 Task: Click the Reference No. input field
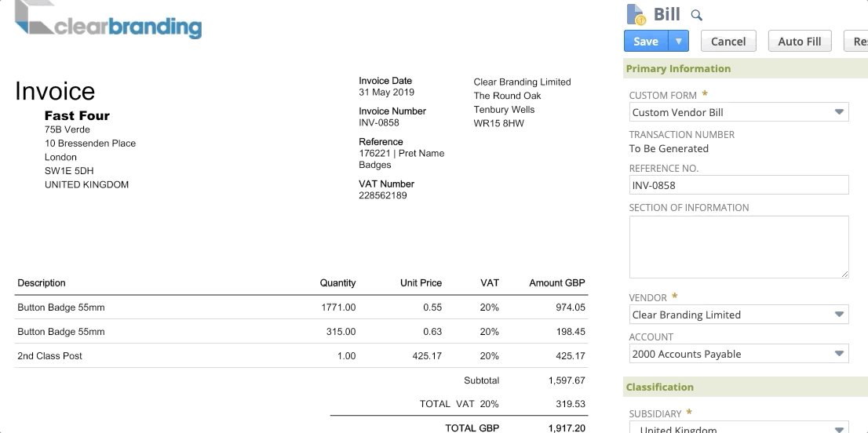tap(739, 185)
